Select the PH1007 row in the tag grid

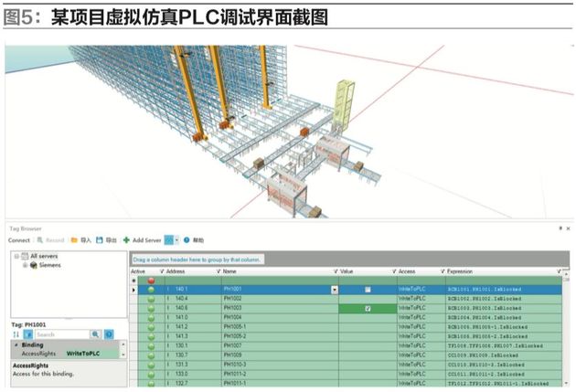coord(274,347)
